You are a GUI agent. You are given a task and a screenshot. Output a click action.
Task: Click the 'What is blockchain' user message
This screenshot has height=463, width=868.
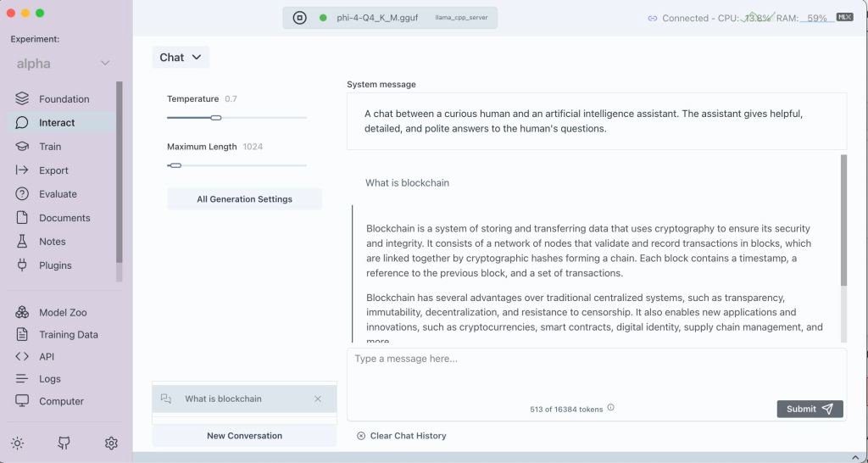click(407, 183)
